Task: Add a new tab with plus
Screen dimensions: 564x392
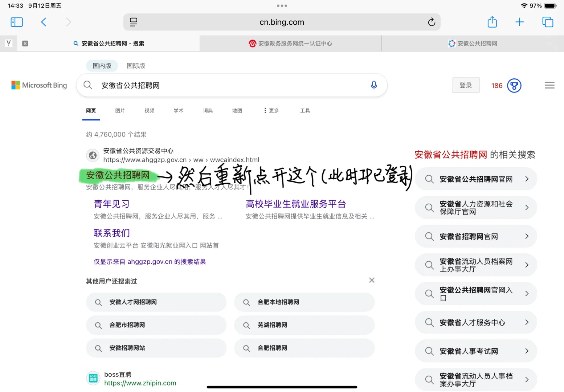Action: [x=520, y=22]
